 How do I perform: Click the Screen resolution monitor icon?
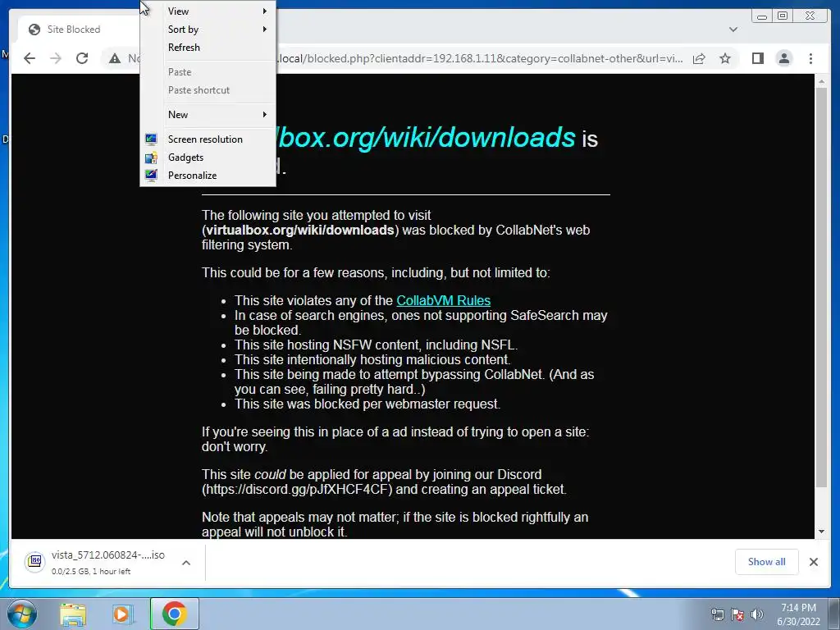[151, 139]
